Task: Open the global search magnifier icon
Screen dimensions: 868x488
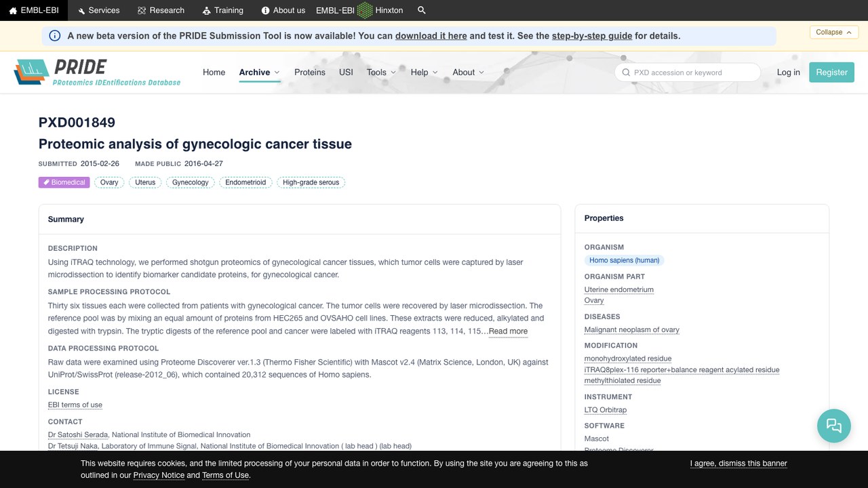Action: 422,10
